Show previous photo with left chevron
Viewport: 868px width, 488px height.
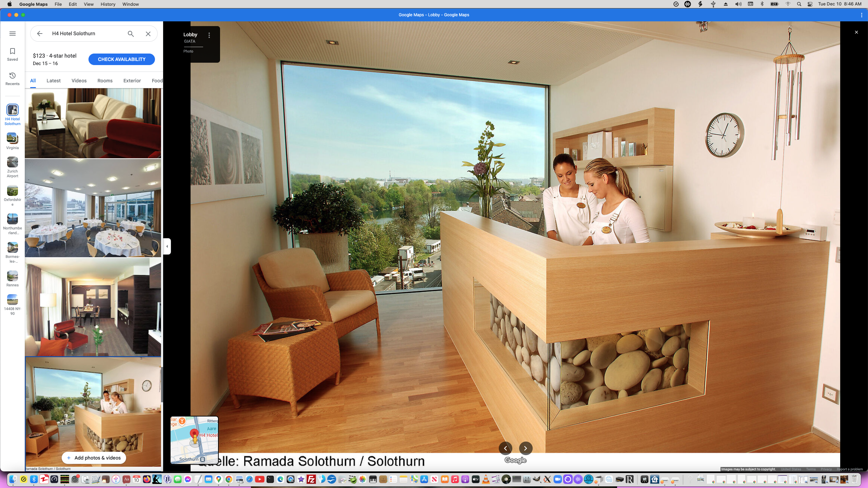(505, 448)
